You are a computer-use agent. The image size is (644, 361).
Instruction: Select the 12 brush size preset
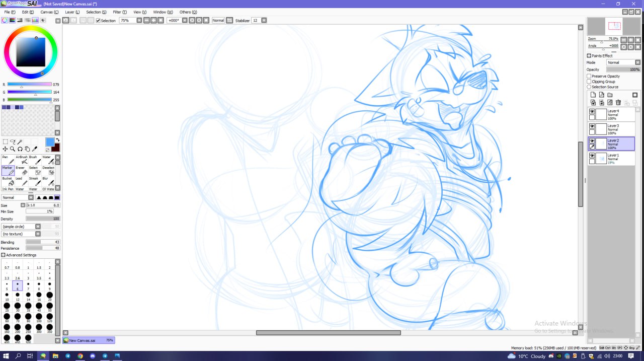[18, 297]
